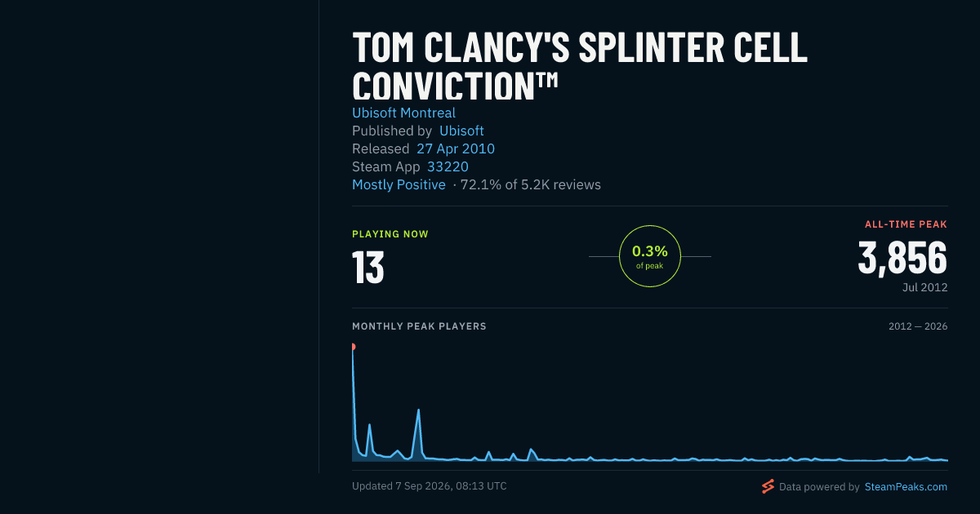This screenshot has height=514, width=980.
Task: Open the SteamPeaks.com link
Action: tap(906, 487)
